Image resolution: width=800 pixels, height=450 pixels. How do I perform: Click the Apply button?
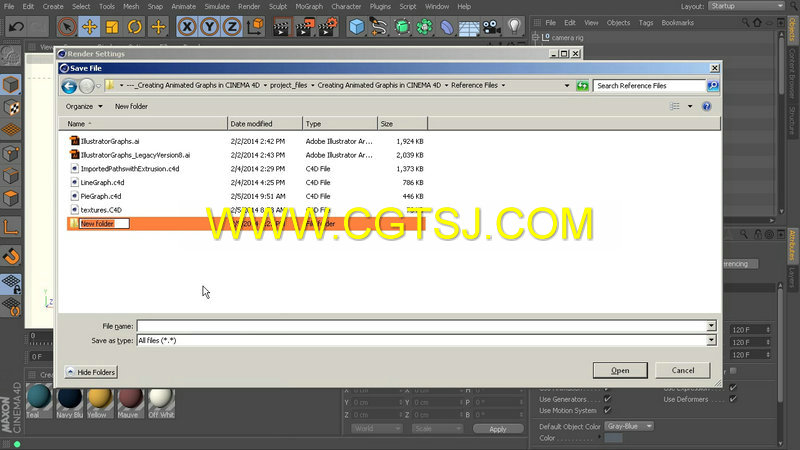coord(498,429)
